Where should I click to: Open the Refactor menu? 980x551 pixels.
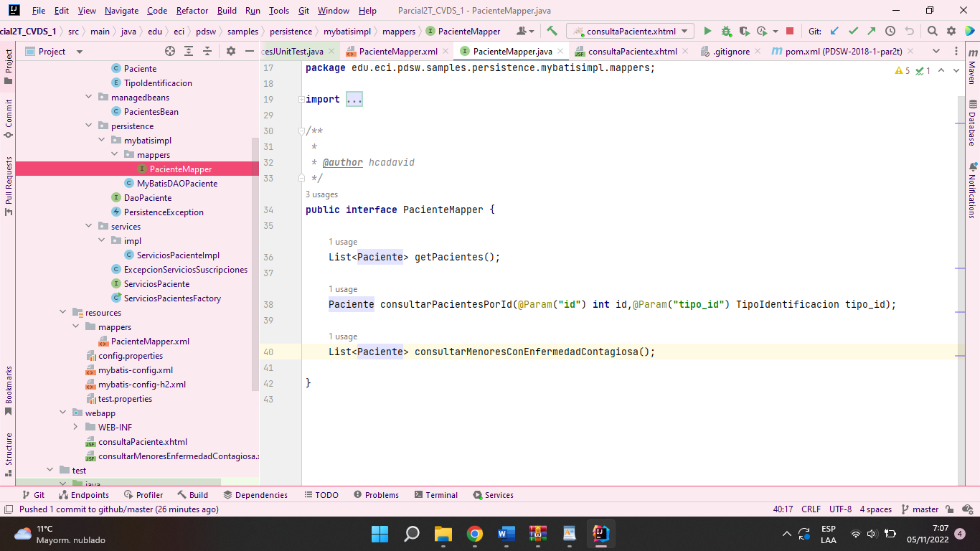point(192,11)
